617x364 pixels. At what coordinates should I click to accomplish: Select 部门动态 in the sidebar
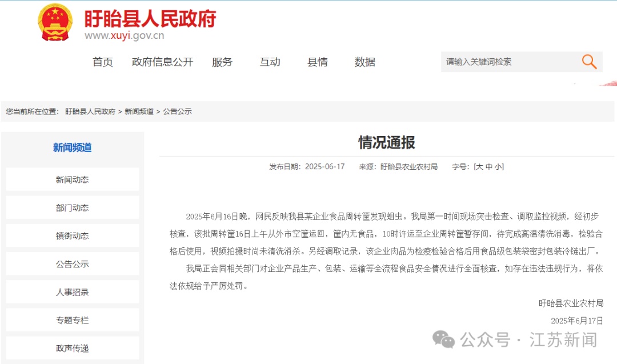(72, 207)
